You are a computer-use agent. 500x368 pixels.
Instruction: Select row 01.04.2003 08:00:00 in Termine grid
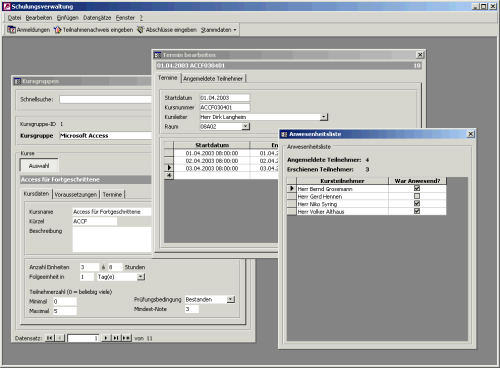[x=212, y=153]
